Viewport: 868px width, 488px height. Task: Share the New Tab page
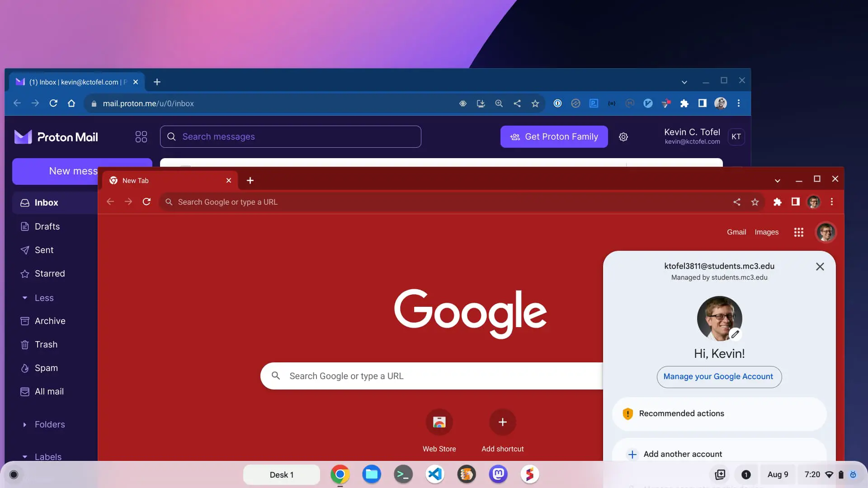click(737, 202)
